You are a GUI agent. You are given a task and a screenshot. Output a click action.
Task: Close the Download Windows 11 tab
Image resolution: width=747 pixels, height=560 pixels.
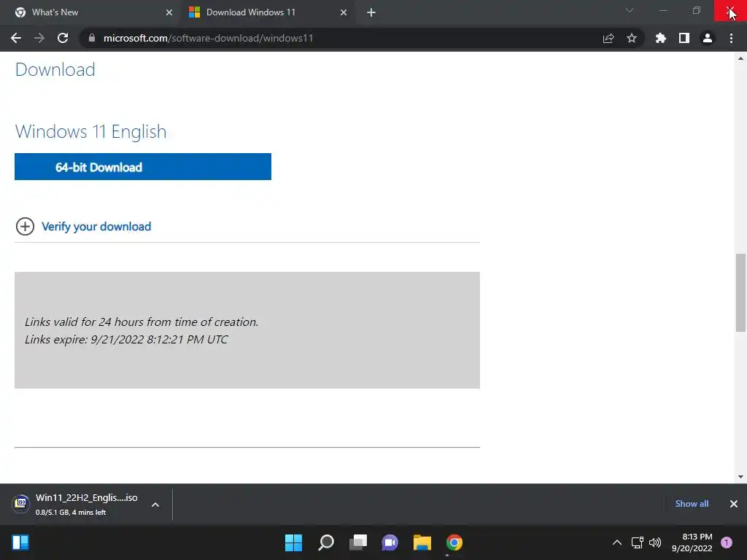344,13
